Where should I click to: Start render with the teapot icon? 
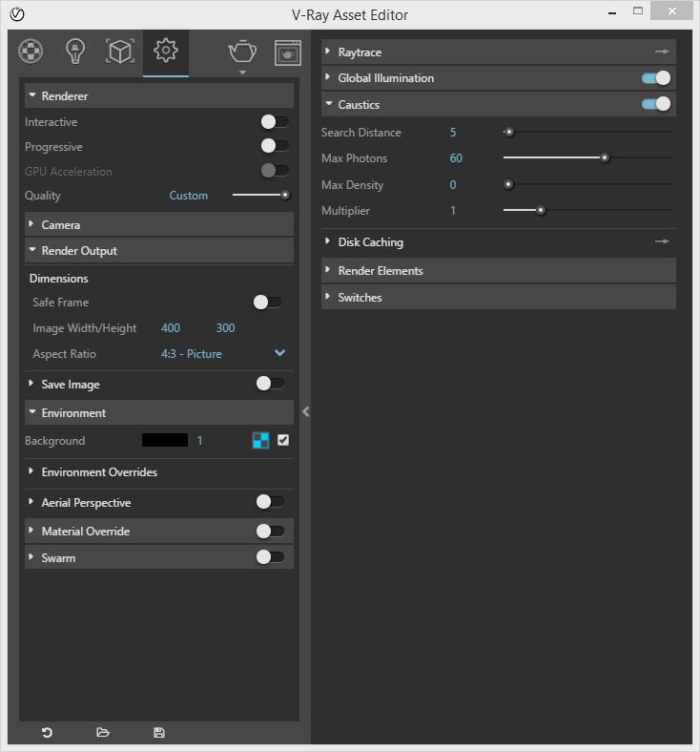(x=242, y=52)
